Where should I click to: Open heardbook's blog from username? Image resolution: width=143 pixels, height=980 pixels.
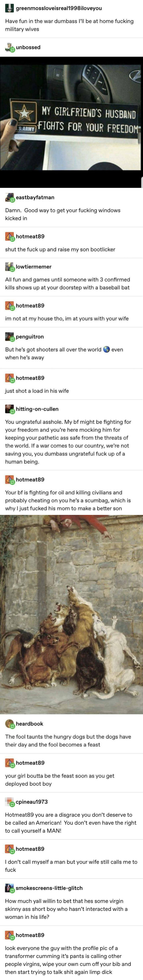point(30,724)
